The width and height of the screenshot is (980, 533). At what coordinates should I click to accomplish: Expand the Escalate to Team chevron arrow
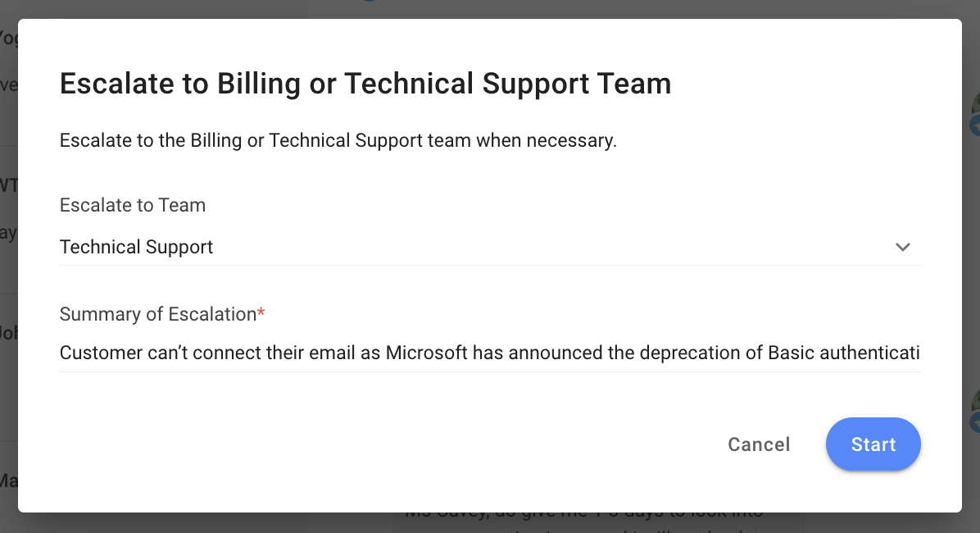[x=903, y=247]
